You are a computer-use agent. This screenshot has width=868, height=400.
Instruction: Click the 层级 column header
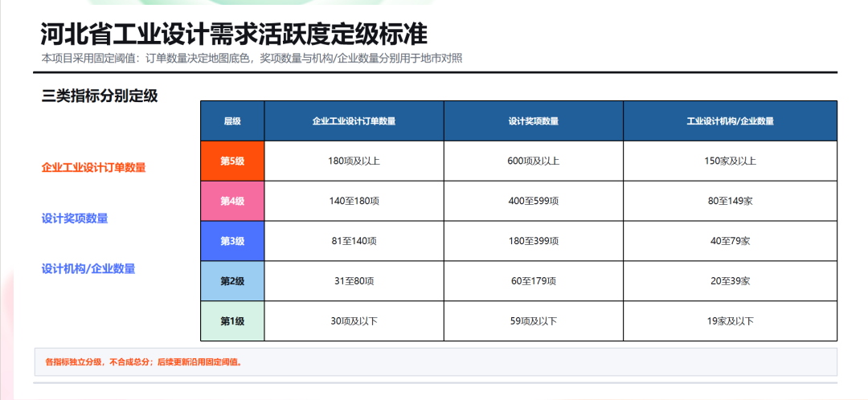232,121
